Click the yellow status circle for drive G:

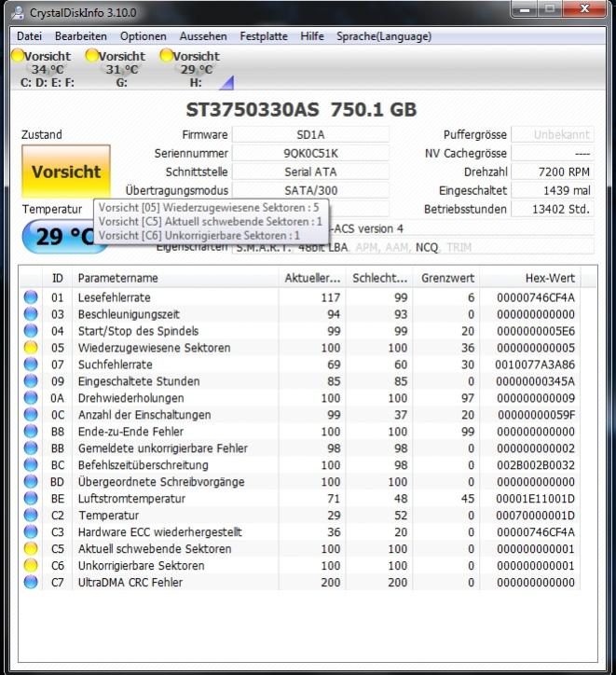click(92, 55)
